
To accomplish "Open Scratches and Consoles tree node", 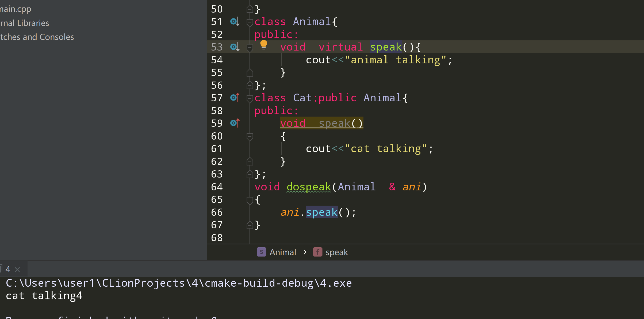I will 37,37.
